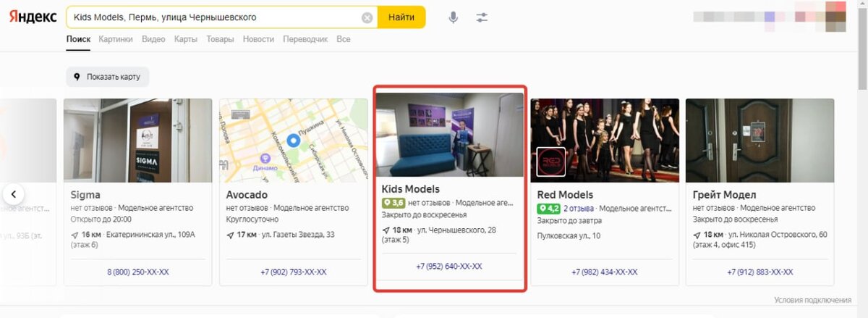Go to the Новости tab
The image size is (868, 318).
click(258, 39)
